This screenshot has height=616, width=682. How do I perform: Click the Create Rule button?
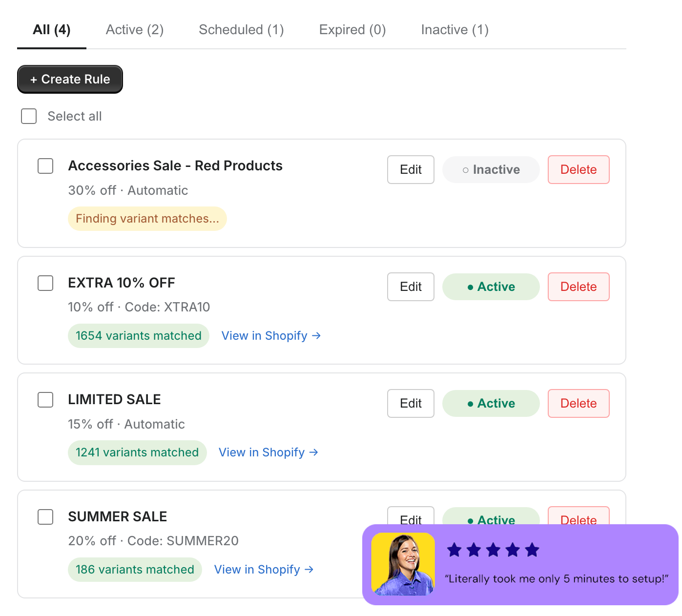point(70,80)
